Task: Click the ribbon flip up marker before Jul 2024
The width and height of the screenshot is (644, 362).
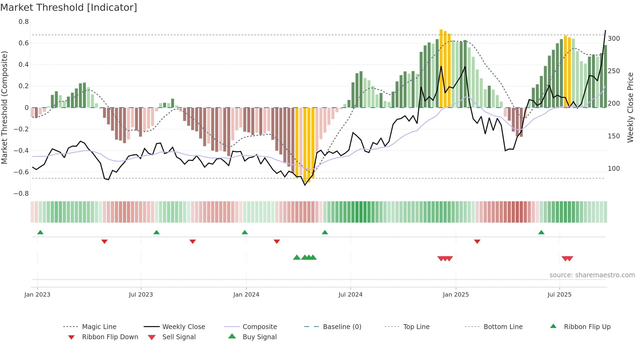Action: tap(325, 232)
